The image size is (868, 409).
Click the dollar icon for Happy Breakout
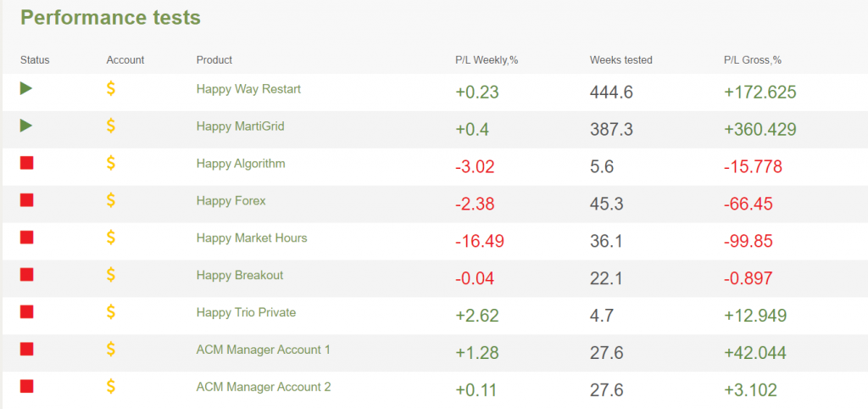point(111,275)
